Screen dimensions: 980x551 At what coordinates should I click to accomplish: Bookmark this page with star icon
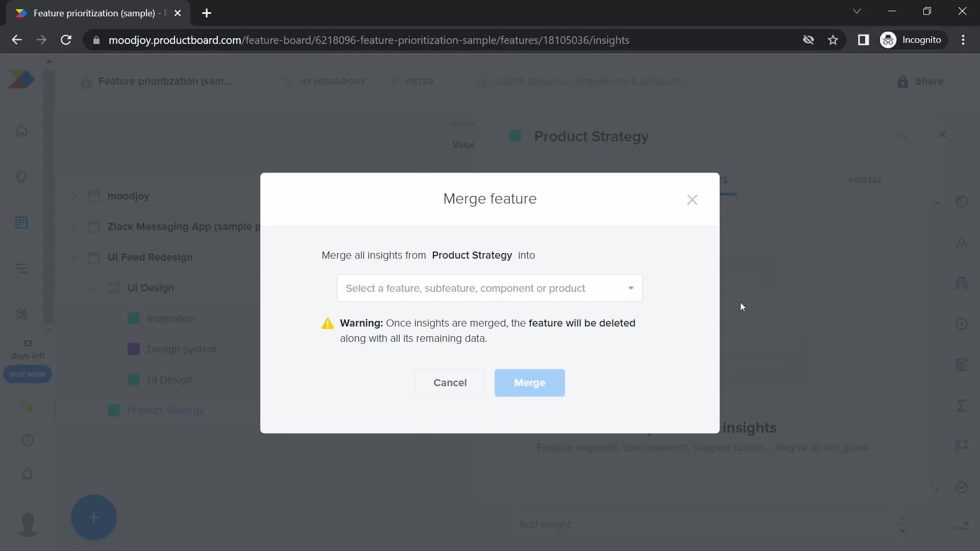point(833,40)
